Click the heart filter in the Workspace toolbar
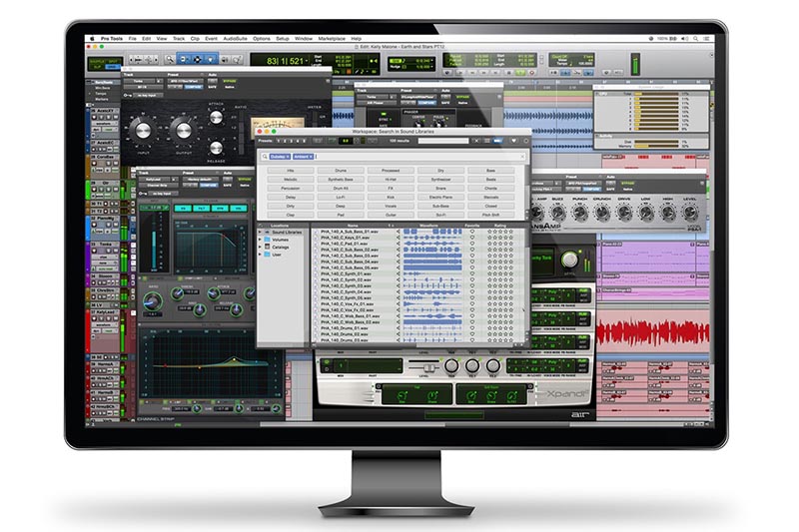799x532 pixels. click(x=513, y=141)
